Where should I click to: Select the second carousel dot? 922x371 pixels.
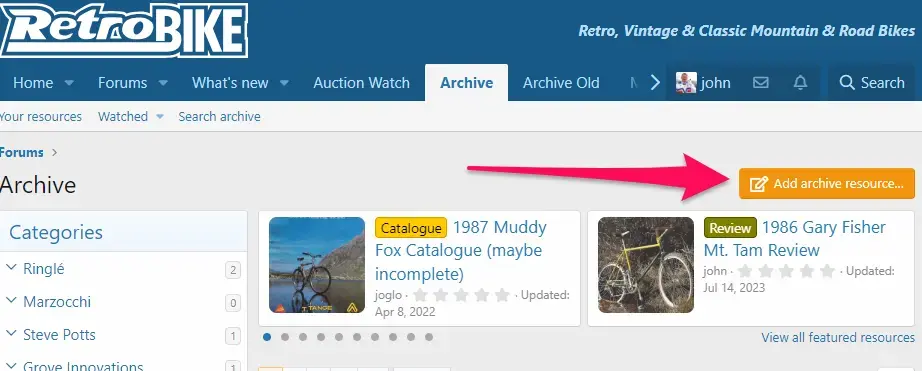click(x=285, y=337)
